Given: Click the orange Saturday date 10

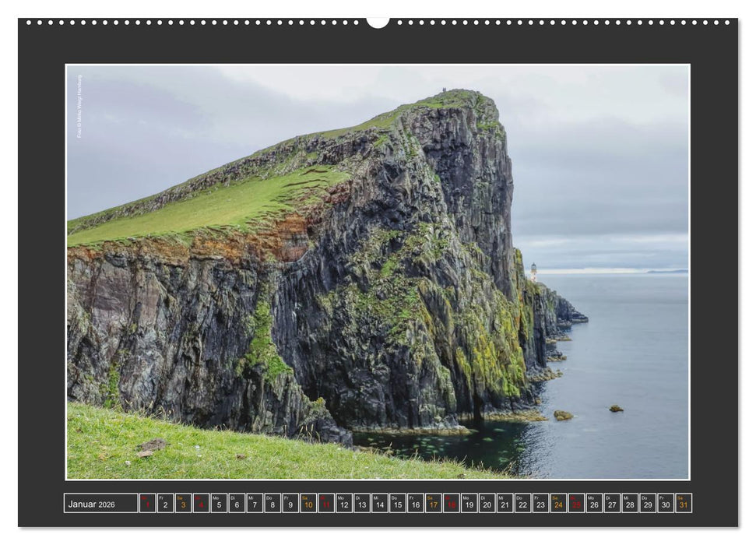Looking at the screenshot, I should click(x=307, y=506).
